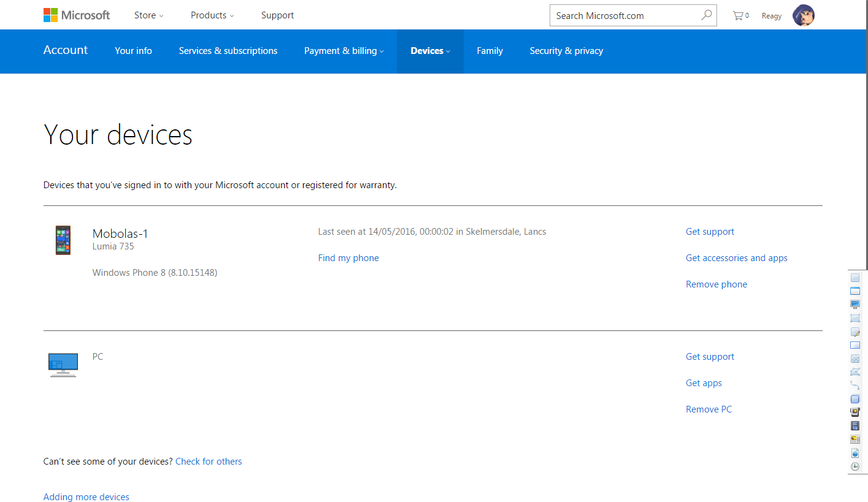Click the pencil edit icon in side toolbar

tap(855, 332)
